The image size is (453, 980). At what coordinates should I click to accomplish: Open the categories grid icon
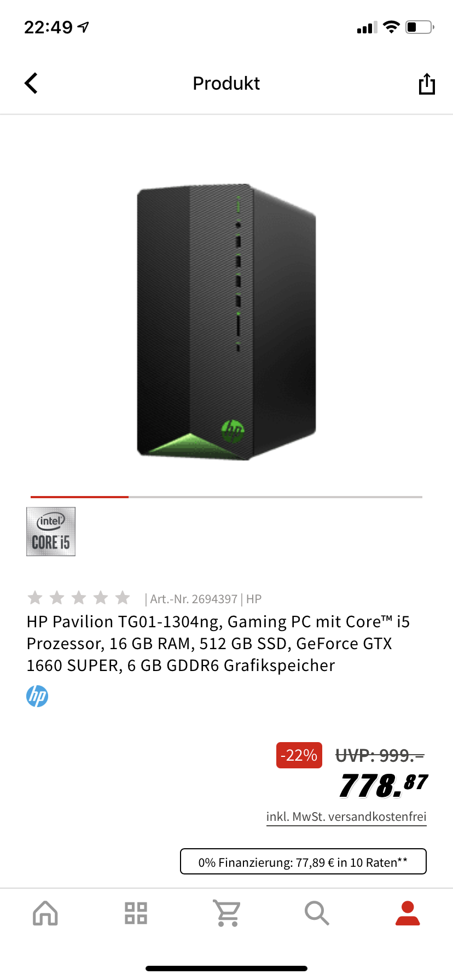coord(136,913)
